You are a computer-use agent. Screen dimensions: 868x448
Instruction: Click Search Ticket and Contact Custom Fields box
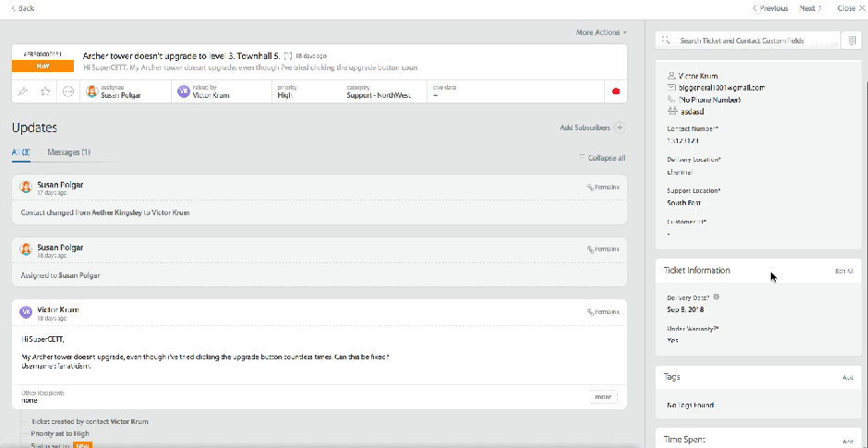point(748,41)
